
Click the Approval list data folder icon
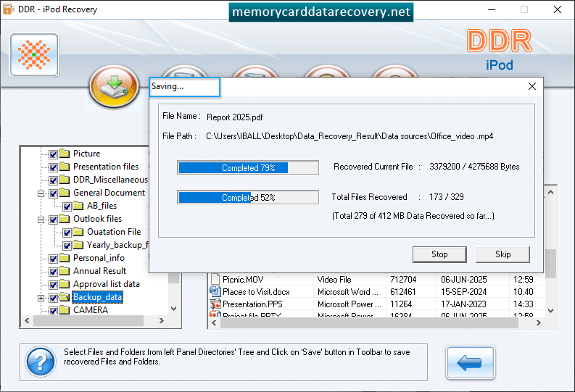coord(65,284)
